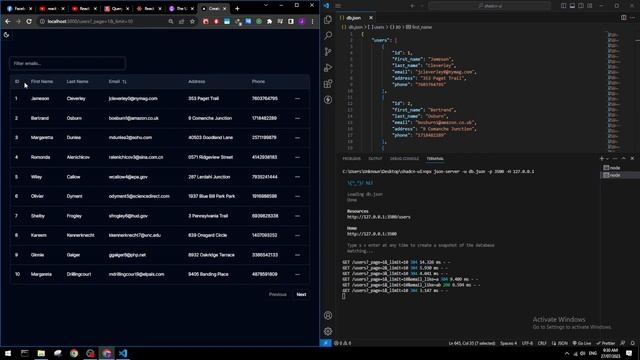This screenshot has height=360, width=640.
Task: Click the Previous pagination button
Action: coord(278,294)
